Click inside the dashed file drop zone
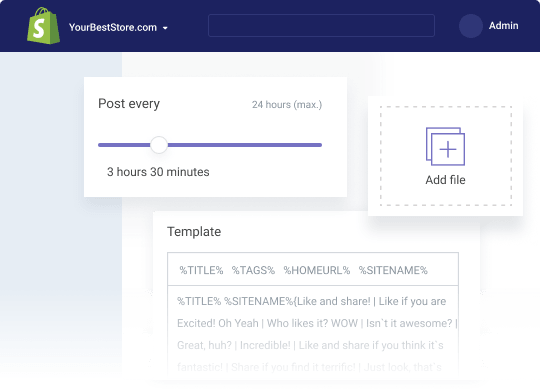 click(446, 156)
